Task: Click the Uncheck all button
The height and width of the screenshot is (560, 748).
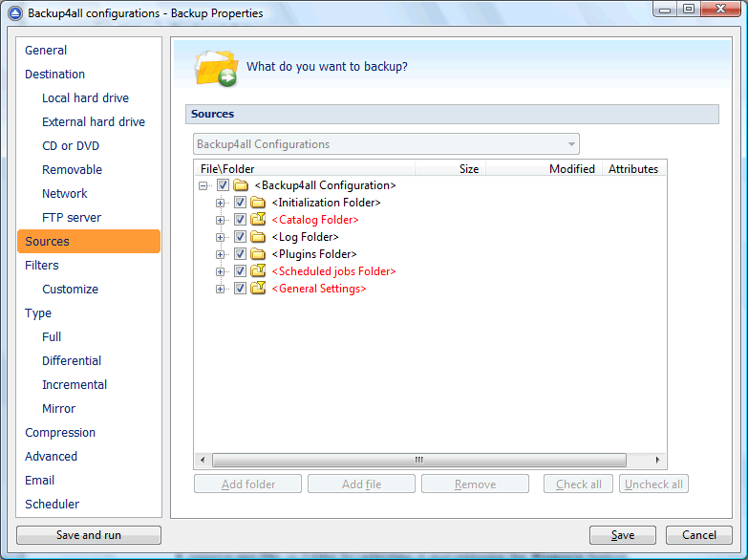Action: tap(653, 485)
